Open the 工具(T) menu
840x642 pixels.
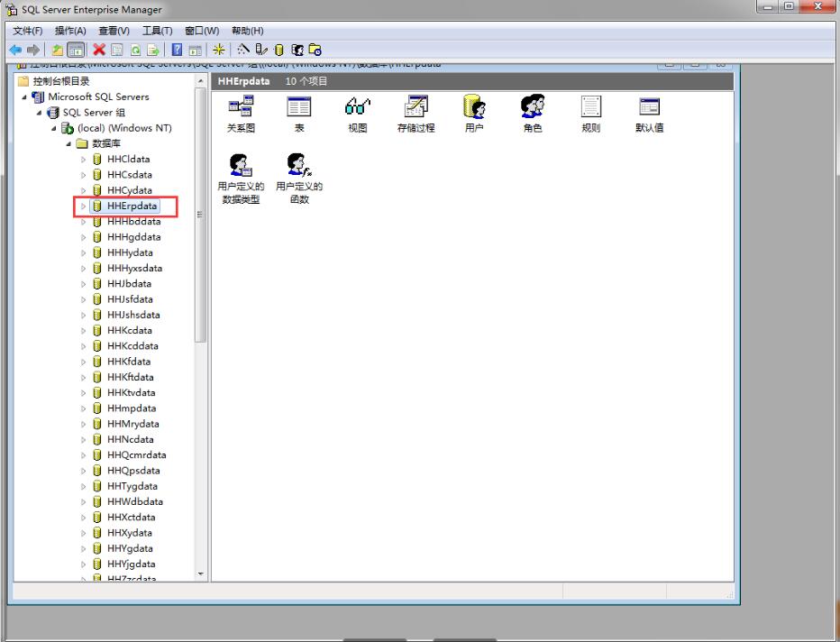[158, 31]
